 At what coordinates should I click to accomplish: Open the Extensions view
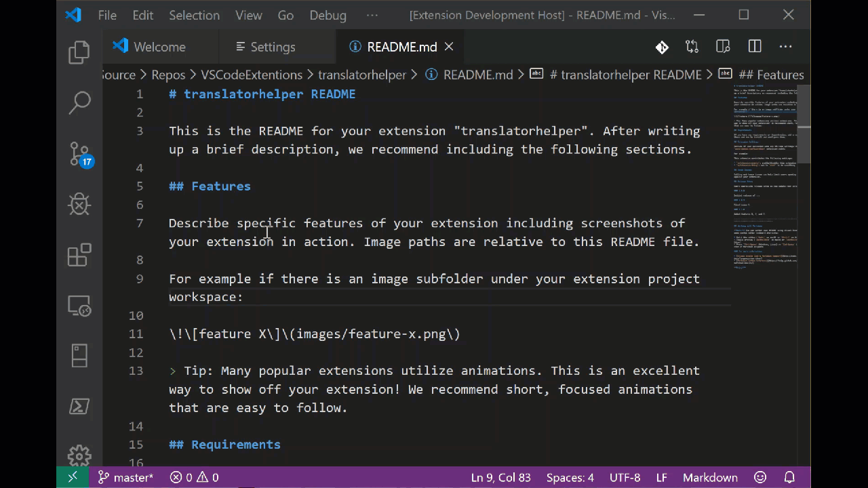click(x=79, y=255)
